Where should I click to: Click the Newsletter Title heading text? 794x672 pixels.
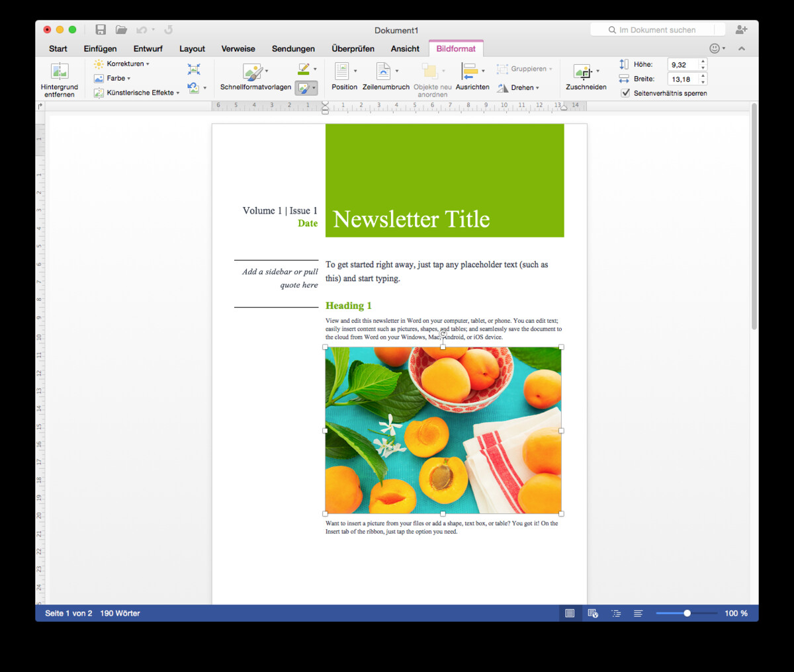[412, 219]
